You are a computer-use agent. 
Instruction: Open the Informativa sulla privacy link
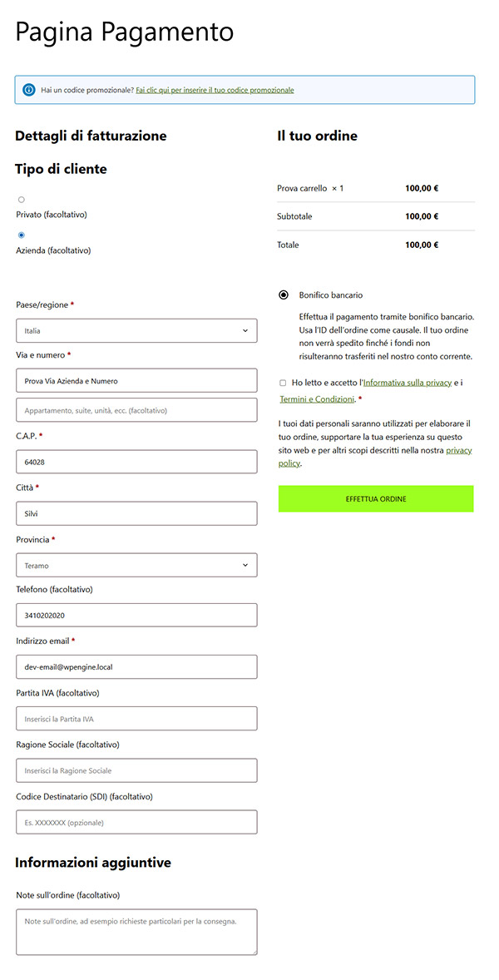(408, 383)
